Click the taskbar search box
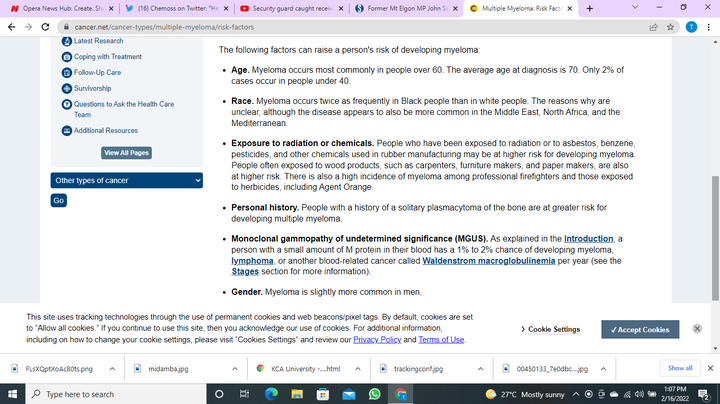 point(116,394)
